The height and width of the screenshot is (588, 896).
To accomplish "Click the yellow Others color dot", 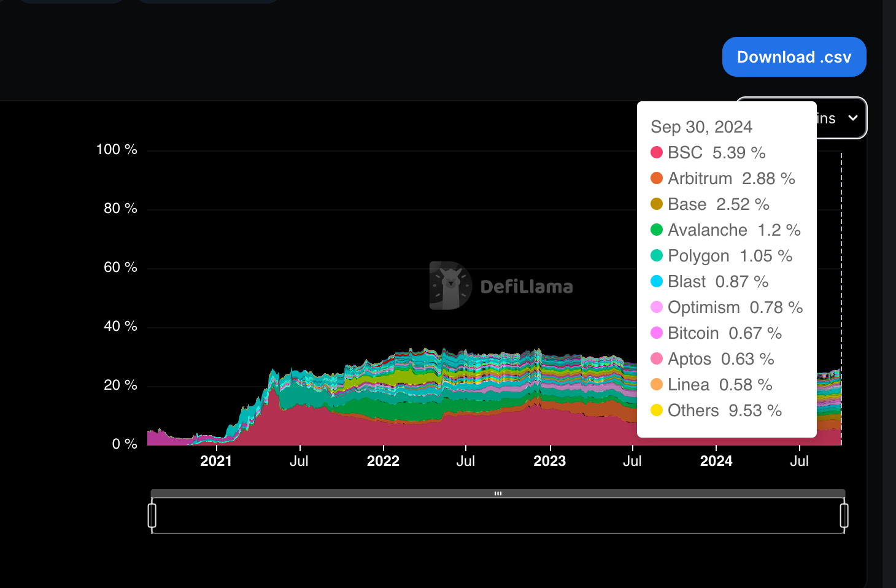I will 657,410.
